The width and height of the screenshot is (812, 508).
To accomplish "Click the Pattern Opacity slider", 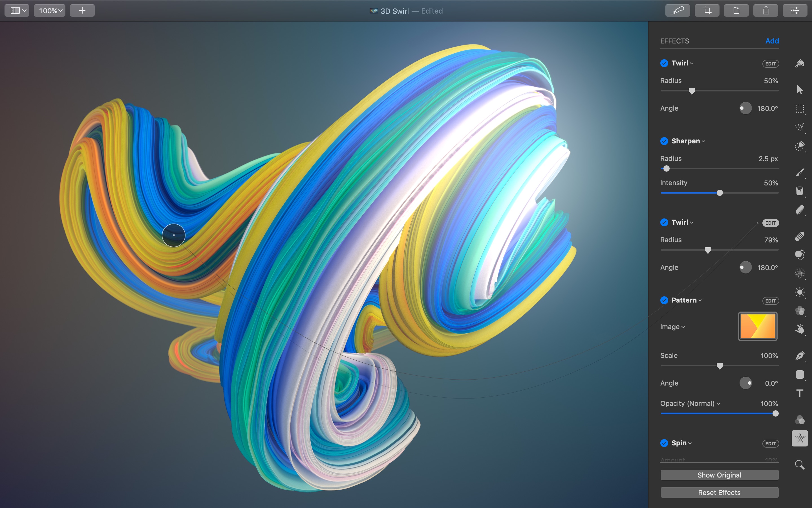I will (x=720, y=413).
